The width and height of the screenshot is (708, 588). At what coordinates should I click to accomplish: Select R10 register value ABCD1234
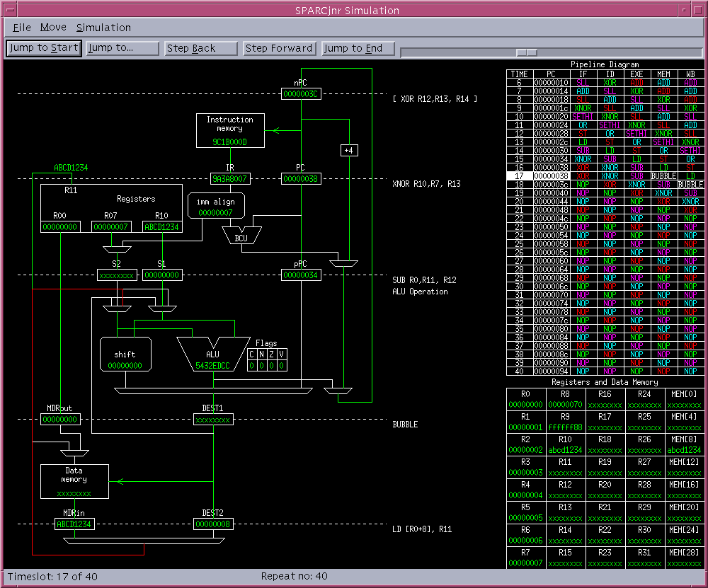[x=162, y=227]
